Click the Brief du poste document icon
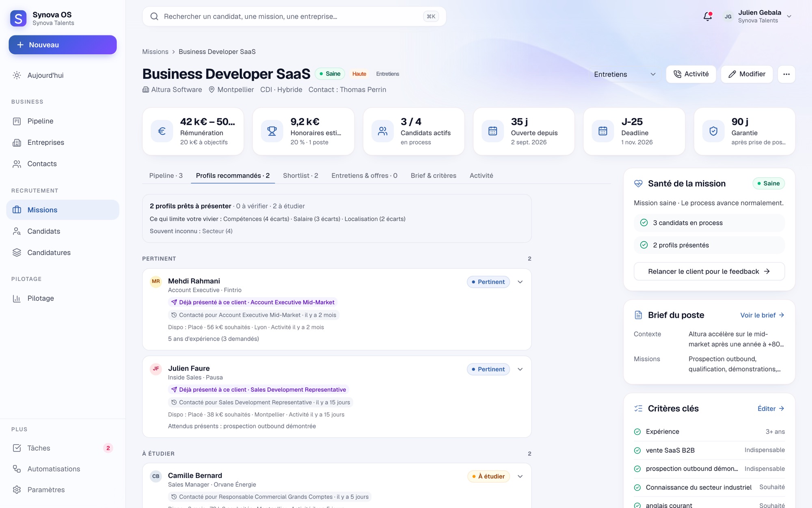This screenshot has height=508, width=812. tap(638, 315)
